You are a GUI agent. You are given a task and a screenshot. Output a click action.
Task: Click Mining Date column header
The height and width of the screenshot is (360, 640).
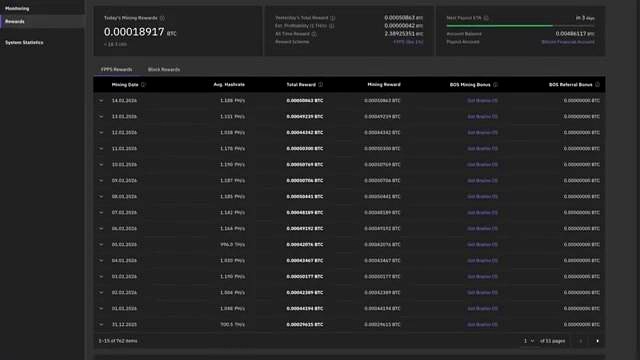point(125,84)
